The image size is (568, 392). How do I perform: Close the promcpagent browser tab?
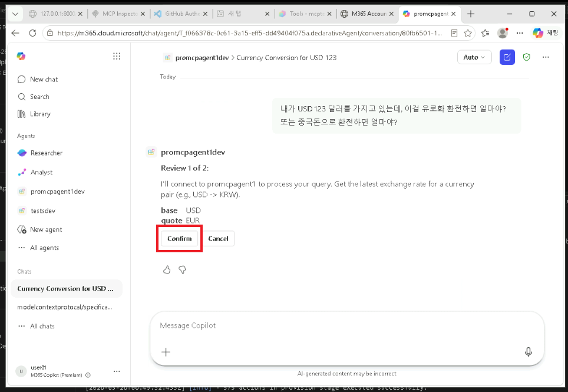click(x=454, y=14)
